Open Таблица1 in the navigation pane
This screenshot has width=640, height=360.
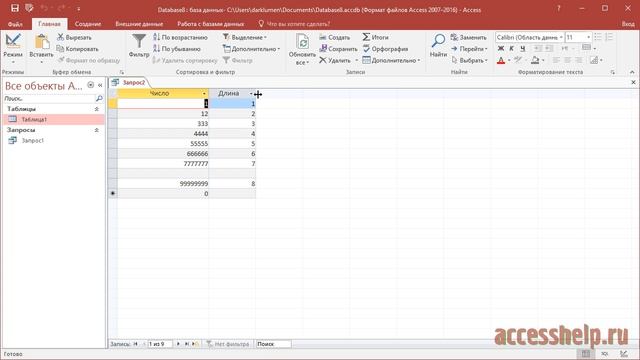(x=53, y=119)
